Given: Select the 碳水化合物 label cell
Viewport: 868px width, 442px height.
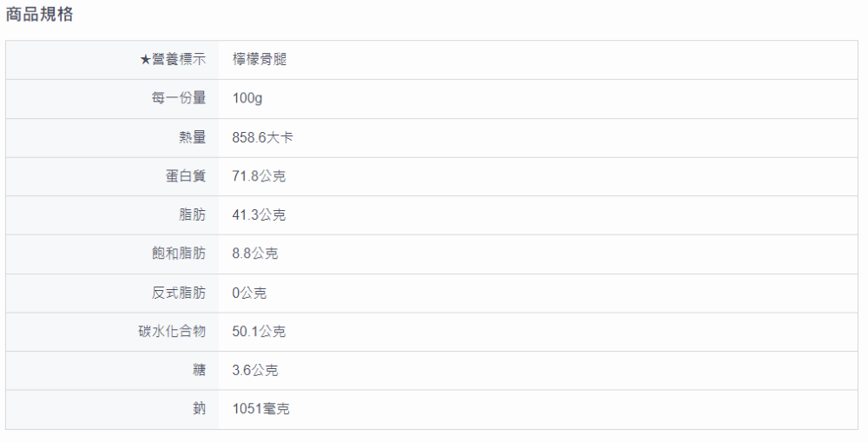Looking at the screenshot, I should [x=173, y=332].
